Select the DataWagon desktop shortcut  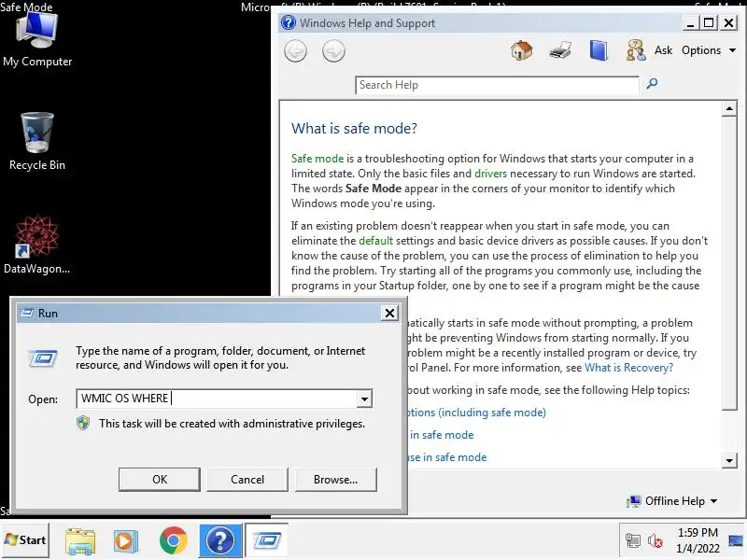click(x=37, y=245)
